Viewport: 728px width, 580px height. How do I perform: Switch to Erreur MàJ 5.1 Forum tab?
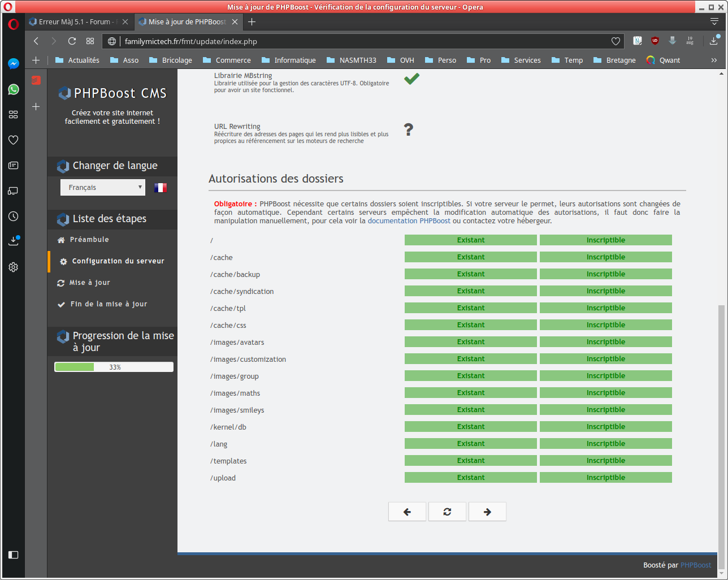pyautogui.click(x=74, y=22)
